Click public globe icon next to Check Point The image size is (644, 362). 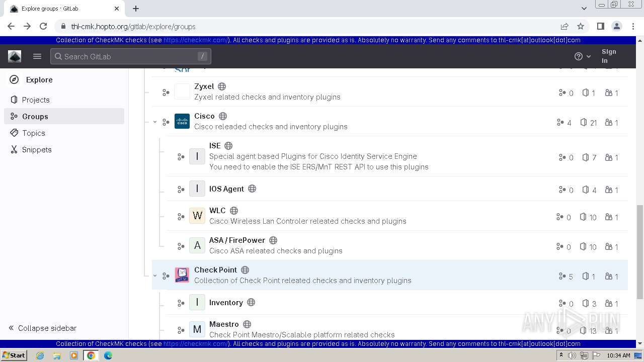(245, 270)
